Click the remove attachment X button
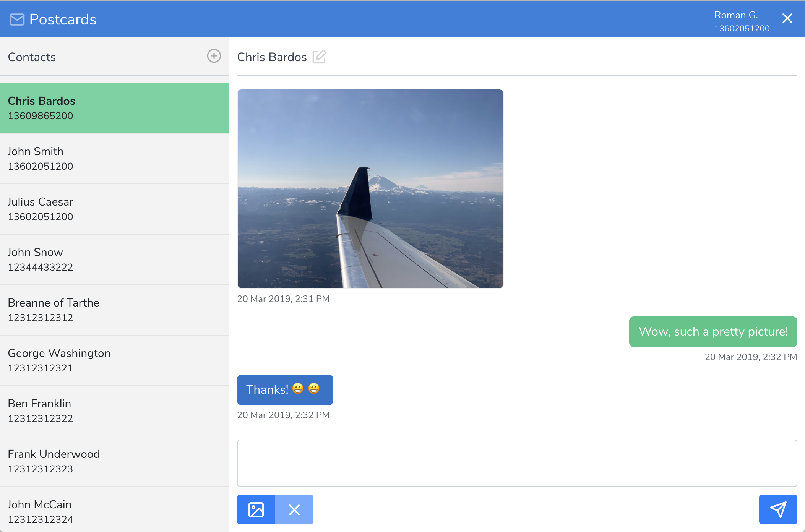 pos(294,509)
